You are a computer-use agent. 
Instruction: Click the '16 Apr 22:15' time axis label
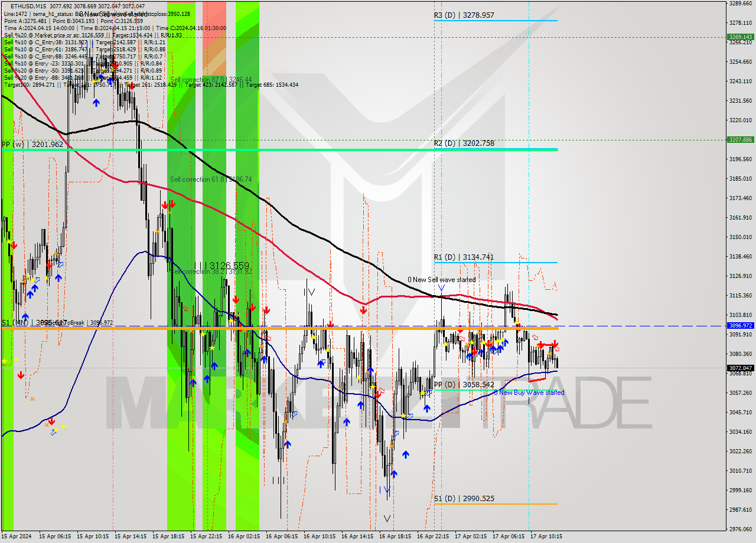(x=433, y=537)
